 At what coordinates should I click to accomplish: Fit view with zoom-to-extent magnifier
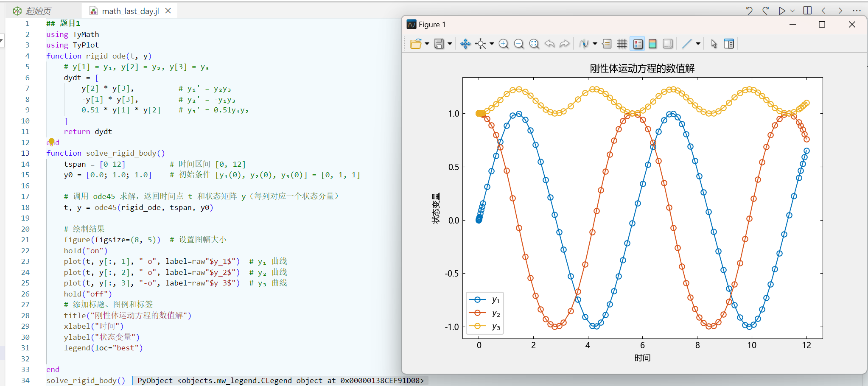point(534,44)
